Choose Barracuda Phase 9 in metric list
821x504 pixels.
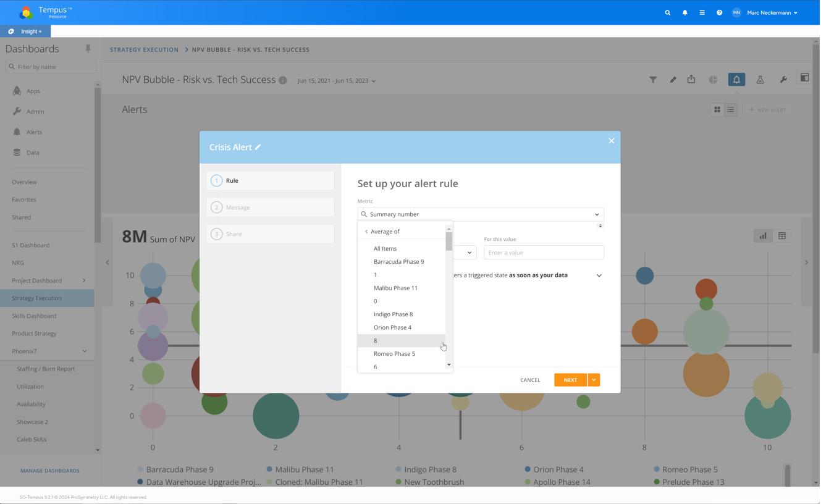[x=402, y=262]
